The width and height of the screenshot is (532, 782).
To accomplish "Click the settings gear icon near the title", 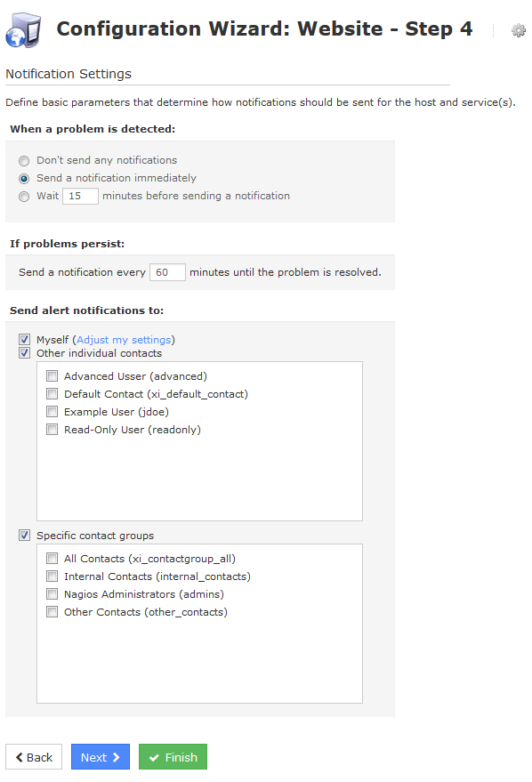I will point(519,30).
